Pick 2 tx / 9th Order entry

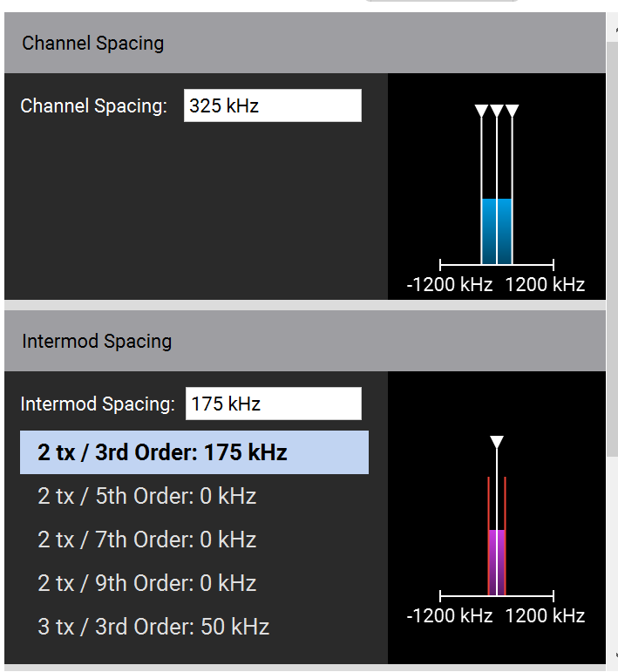pos(146,584)
